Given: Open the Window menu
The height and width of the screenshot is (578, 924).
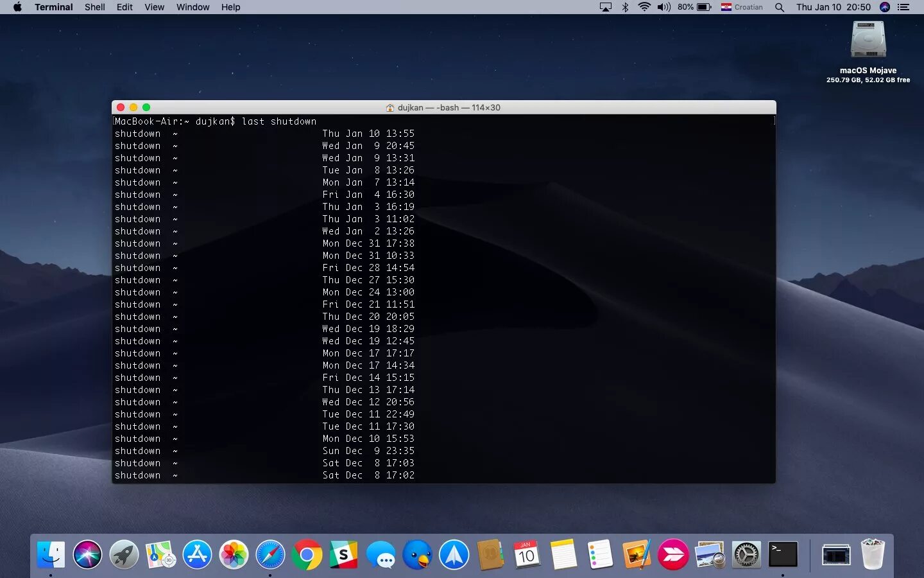Looking at the screenshot, I should pyautogui.click(x=193, y=7).
